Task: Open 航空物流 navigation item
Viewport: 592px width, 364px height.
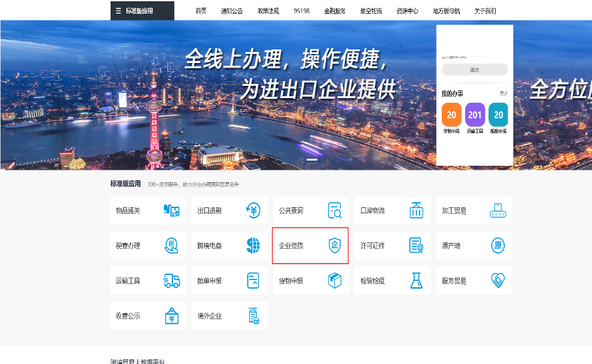Action: [371, 11]
